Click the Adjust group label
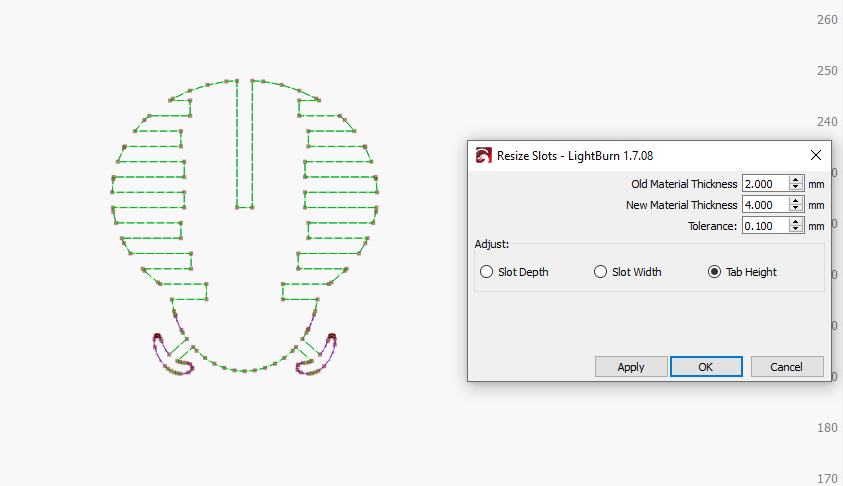843x486 pixels. pyautogui.click(x=491, y=244)
